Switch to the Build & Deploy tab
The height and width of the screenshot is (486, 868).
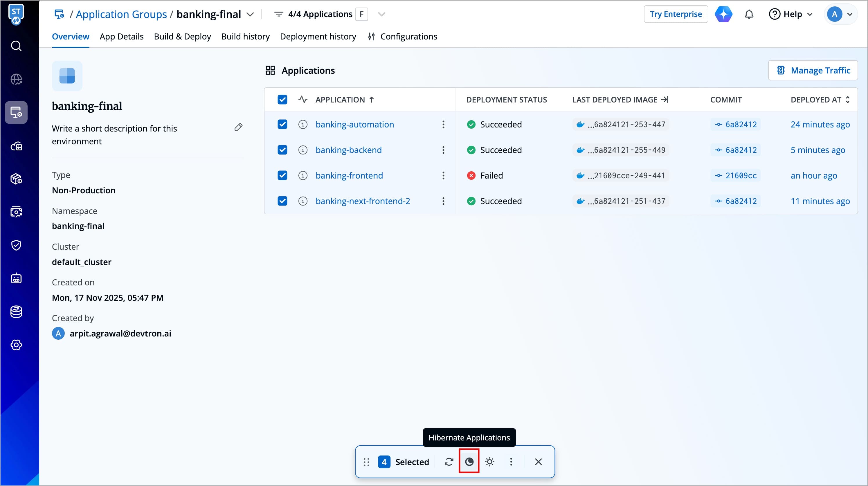coord(182,36)
